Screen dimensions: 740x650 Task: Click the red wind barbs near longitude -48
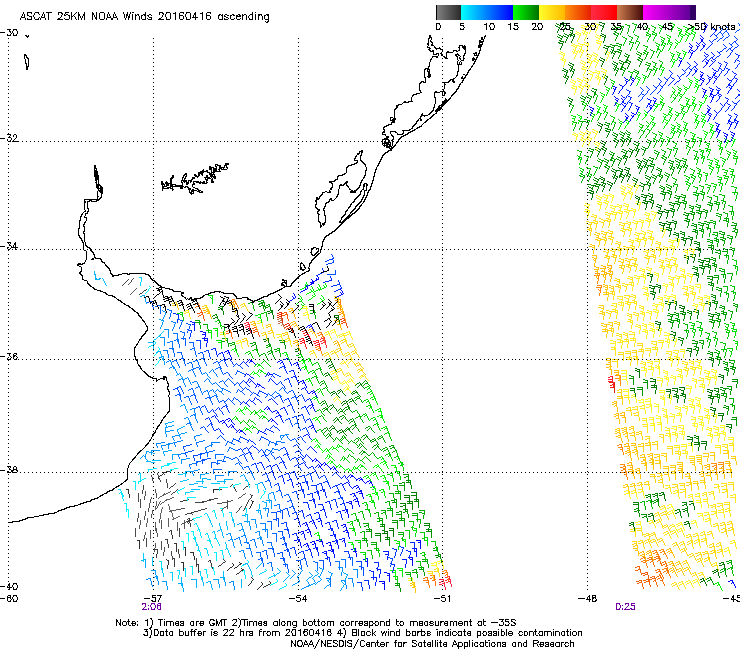pyautogui.click(x=612, y=382)
